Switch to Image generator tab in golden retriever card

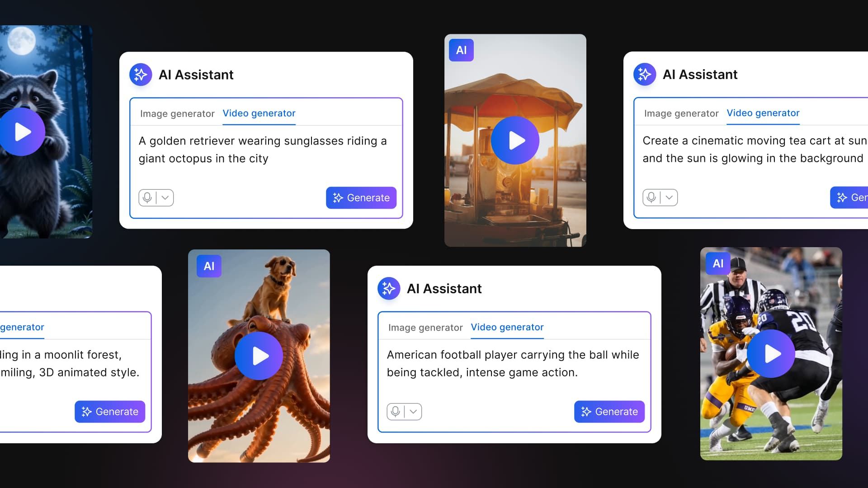pyautogui.click(x=177, y=113)
